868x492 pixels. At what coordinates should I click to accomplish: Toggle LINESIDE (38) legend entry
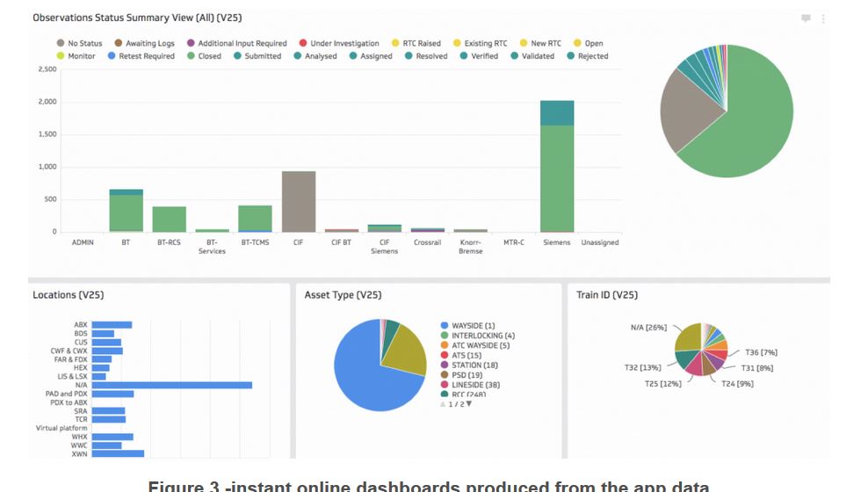[471, 385]
